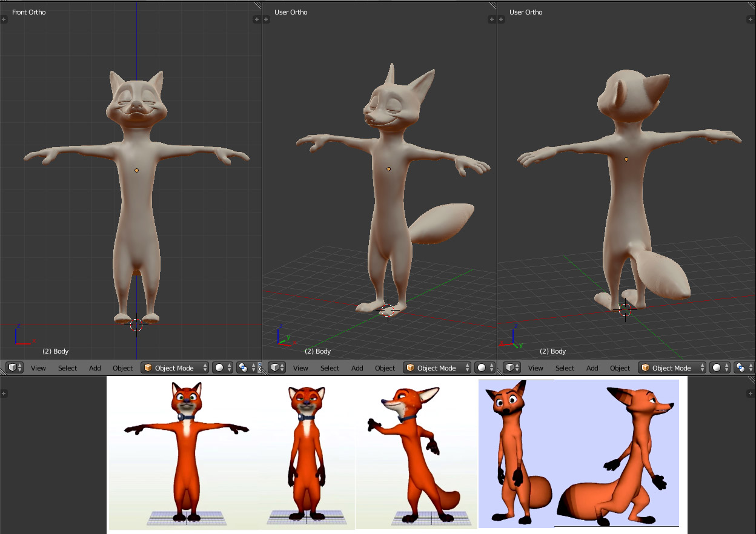The image size is (756, 534).
Task: Expand right plus of bottom image editor
Action: (x=751, y=394)
